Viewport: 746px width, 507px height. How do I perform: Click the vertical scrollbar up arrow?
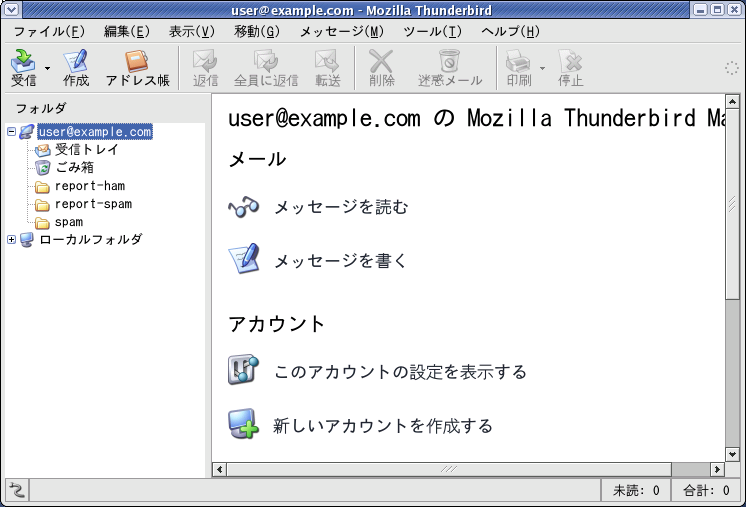click(732, 102)
